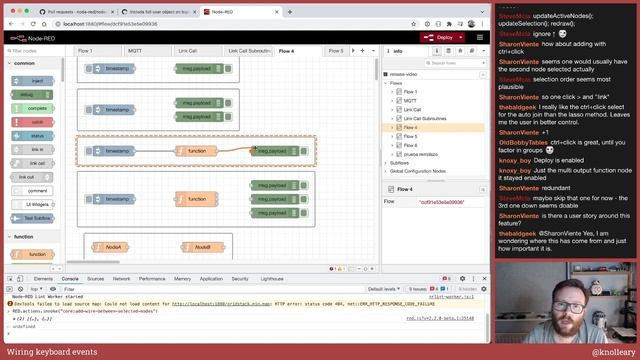640x360 pixels.
Task: Reset the workspace zoom level
Action: pos(365,269)
